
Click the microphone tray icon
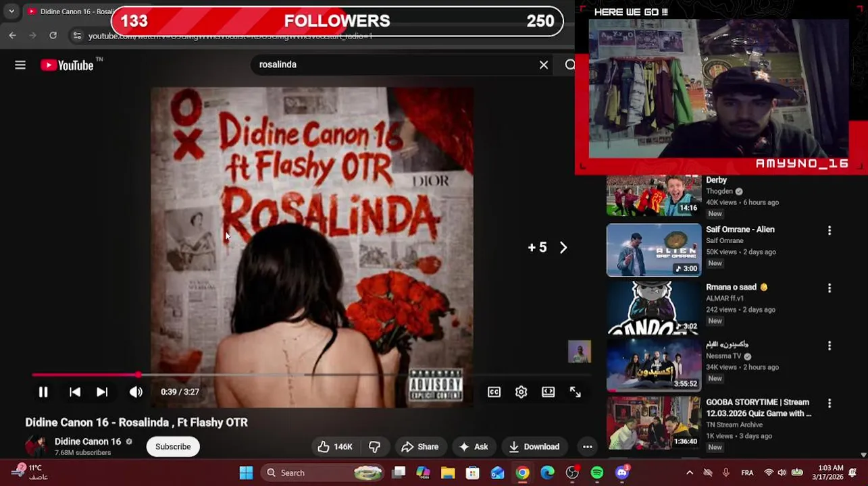click(x=726, y=473)
